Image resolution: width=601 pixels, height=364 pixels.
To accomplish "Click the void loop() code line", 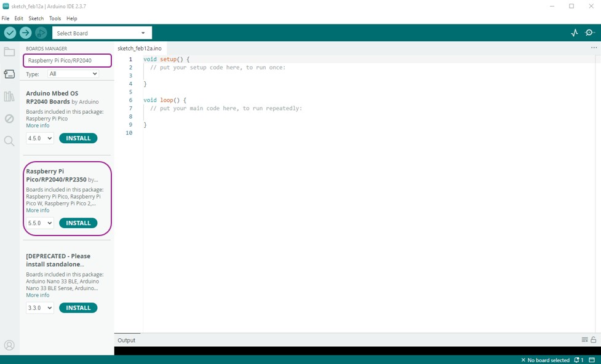I will pos(165,100).
